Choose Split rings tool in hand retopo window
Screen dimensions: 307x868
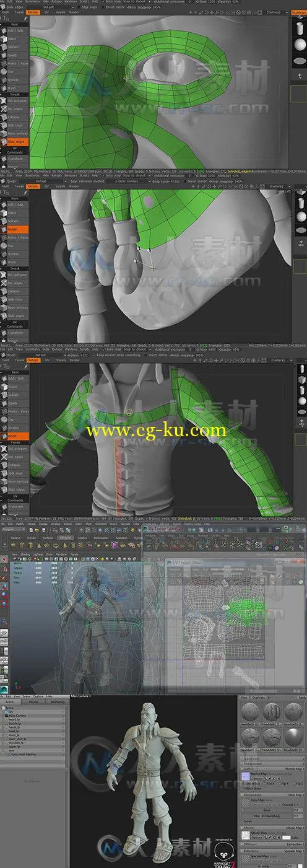[x=15, y=299]
